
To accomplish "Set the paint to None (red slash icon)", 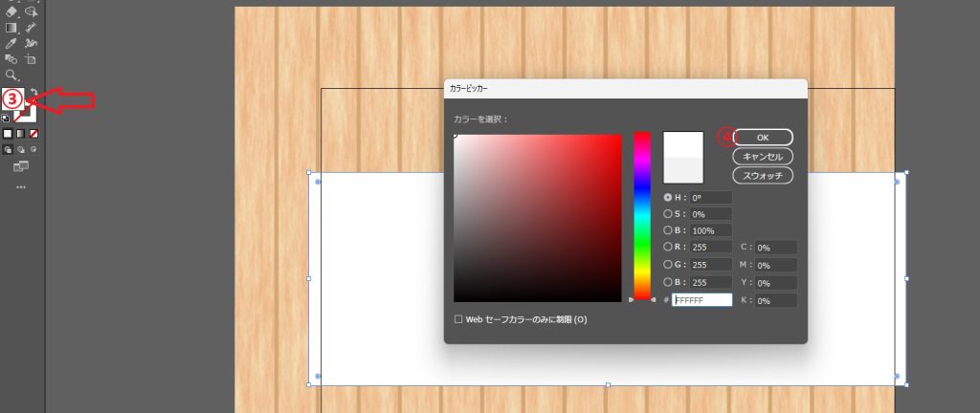I will (33, 134).
